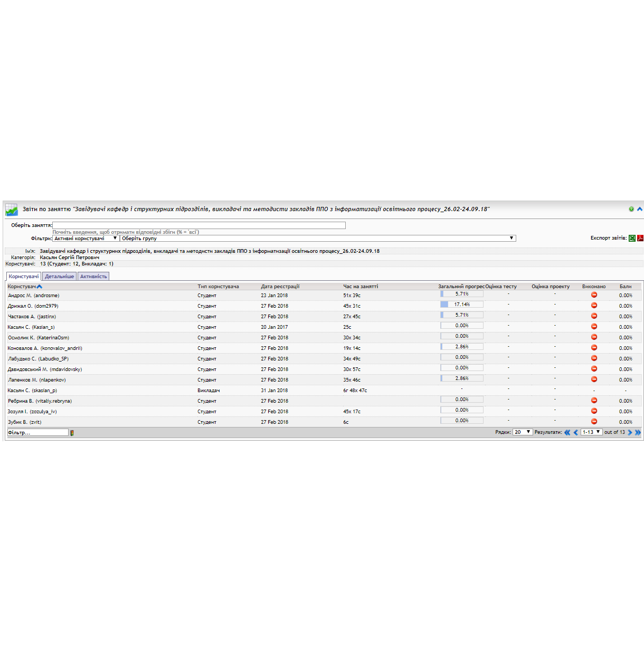Open the Оберіть групу dropdown
This screenshot has width=644, height=646.
pyautogui.click(x=318, y=239)
